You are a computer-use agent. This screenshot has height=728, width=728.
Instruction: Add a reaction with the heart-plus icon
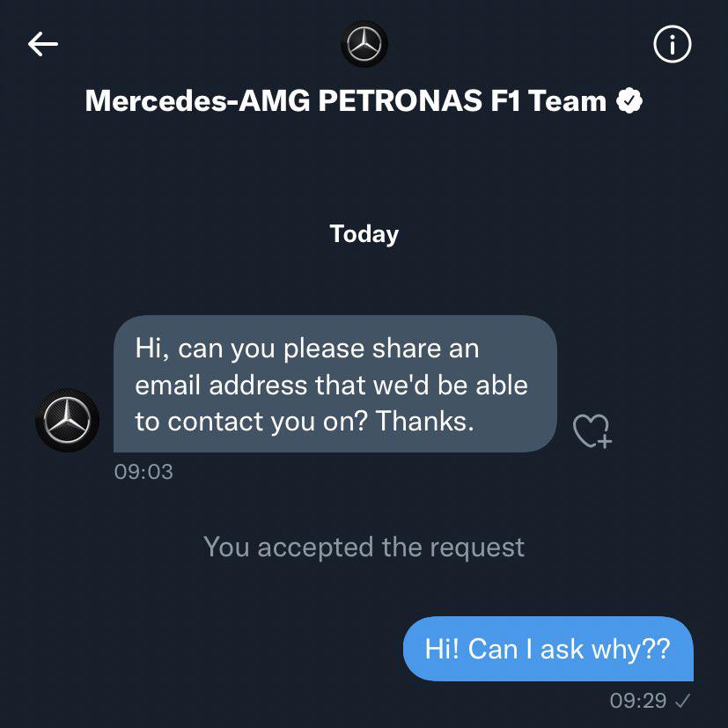592,430
